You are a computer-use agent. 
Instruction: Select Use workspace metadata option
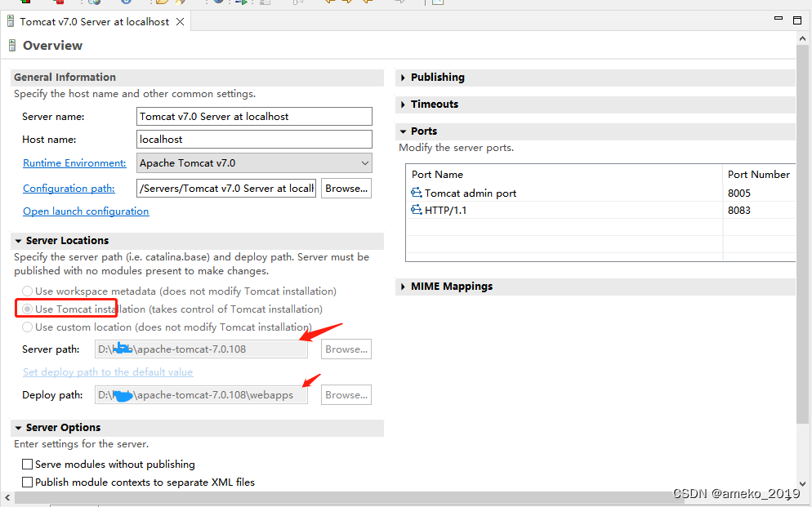(28, 291)
